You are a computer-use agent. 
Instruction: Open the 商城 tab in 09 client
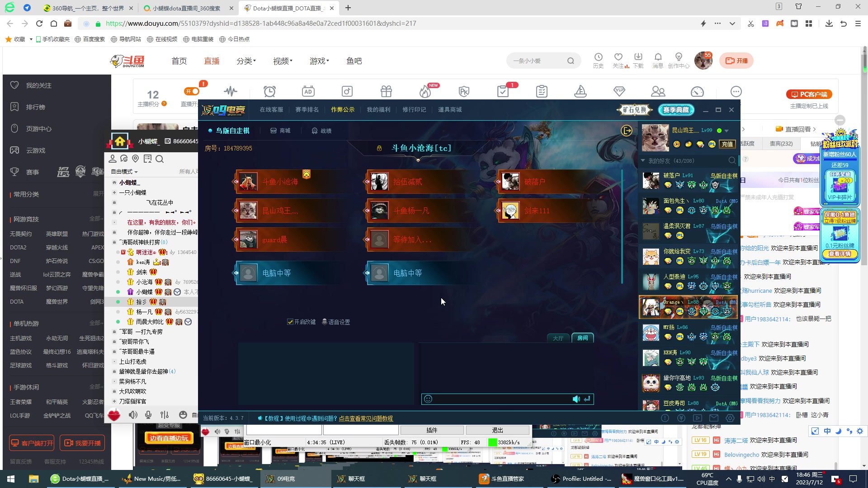[280, 131]
